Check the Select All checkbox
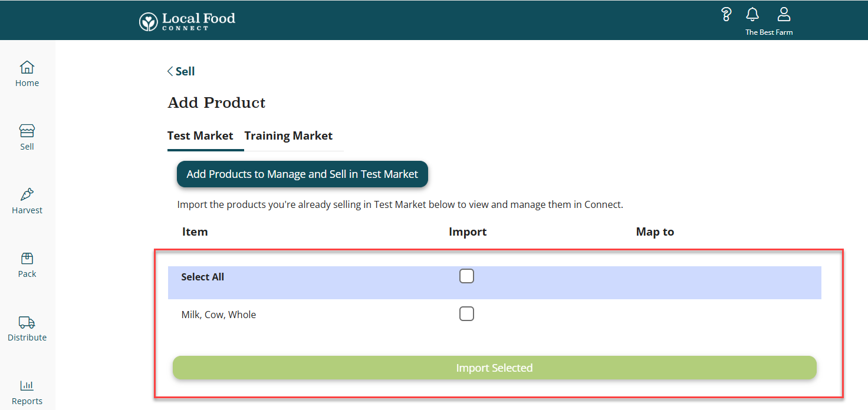This screenshot has height=410, width=868. tap(466, 276)
